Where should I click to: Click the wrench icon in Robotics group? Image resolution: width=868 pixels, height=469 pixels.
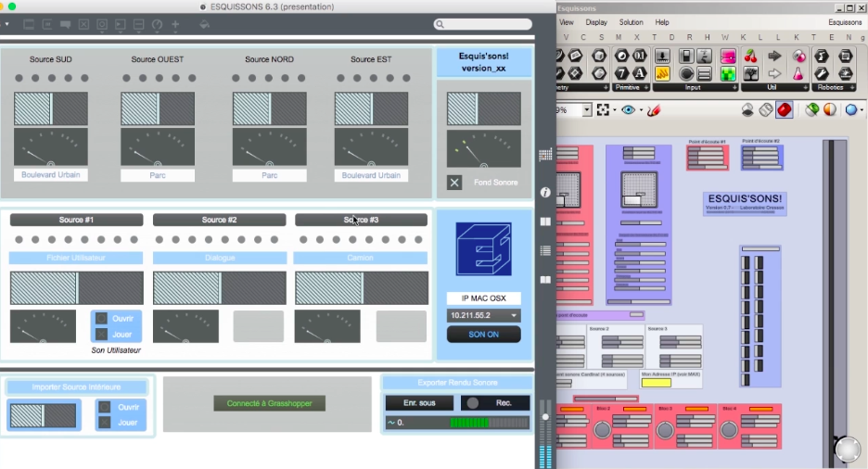coord(822,73)
